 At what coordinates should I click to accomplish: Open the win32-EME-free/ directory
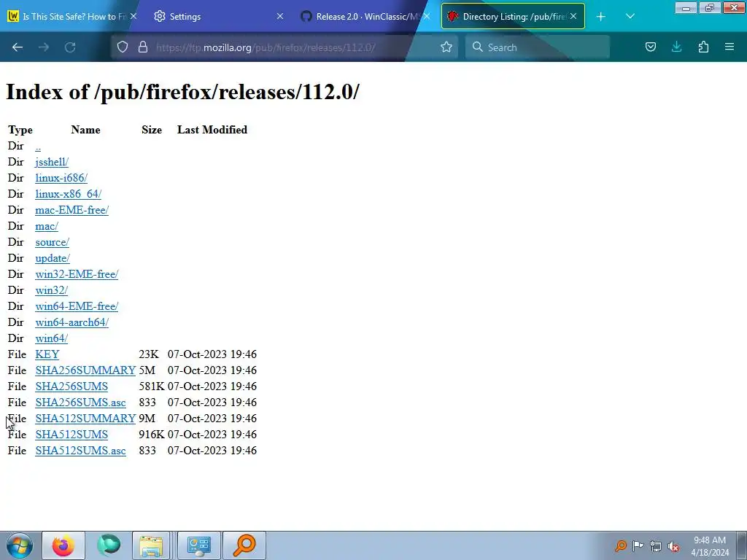77,274
